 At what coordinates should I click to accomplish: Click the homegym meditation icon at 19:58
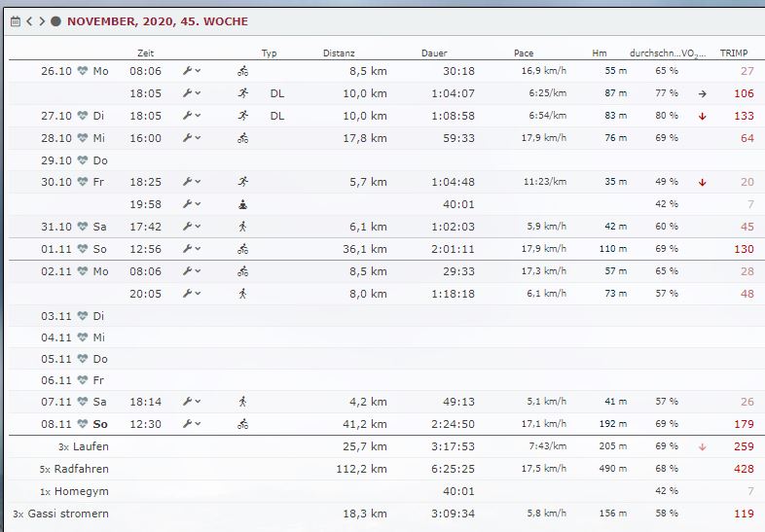(242, 204)
